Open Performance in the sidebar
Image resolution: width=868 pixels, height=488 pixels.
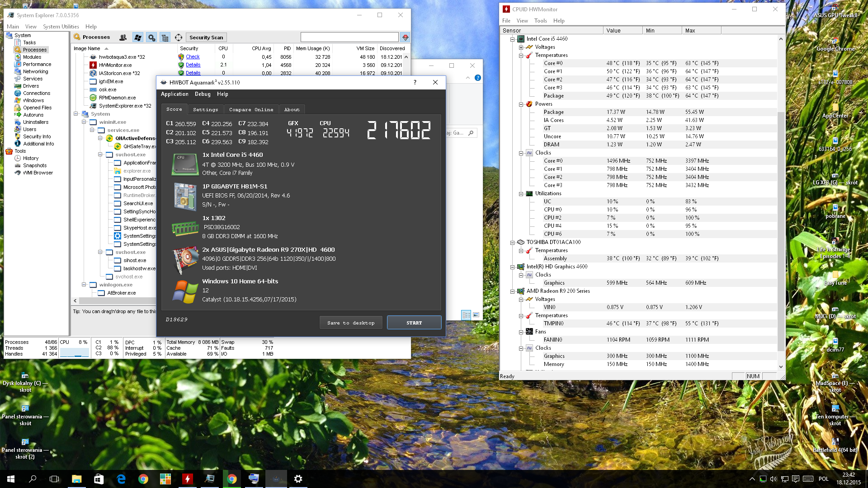pos(37,64)
